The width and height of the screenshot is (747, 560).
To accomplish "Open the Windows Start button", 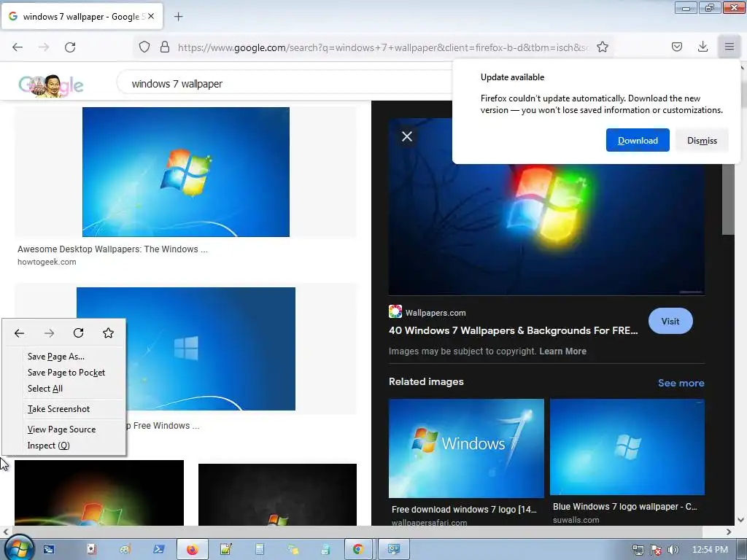I will point(18,549).
